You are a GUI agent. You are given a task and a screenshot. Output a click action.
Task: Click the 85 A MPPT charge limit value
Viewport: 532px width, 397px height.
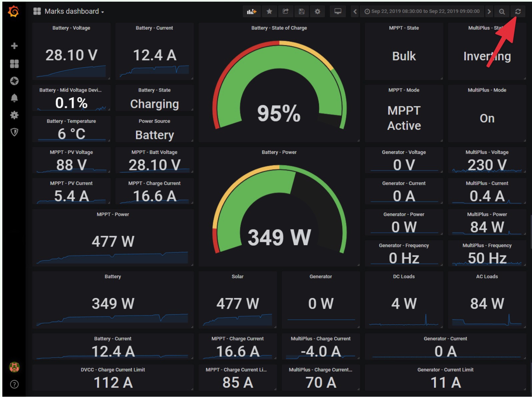point(238,383)
